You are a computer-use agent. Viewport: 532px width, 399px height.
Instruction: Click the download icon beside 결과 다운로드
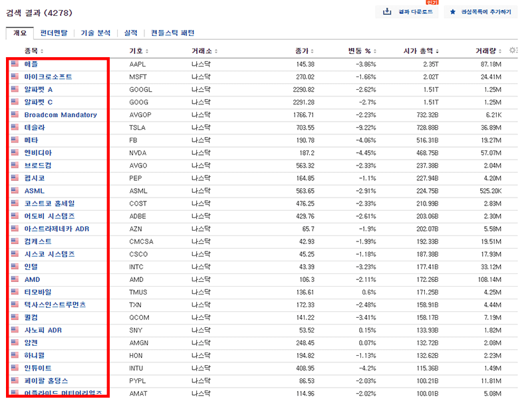click(x=387, y=11)
